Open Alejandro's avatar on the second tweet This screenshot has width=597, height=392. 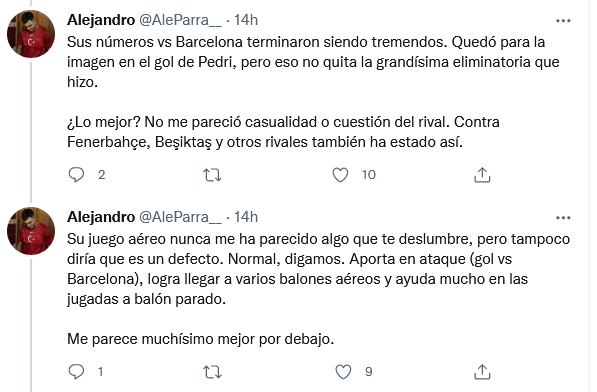click(x=31, y=231)
